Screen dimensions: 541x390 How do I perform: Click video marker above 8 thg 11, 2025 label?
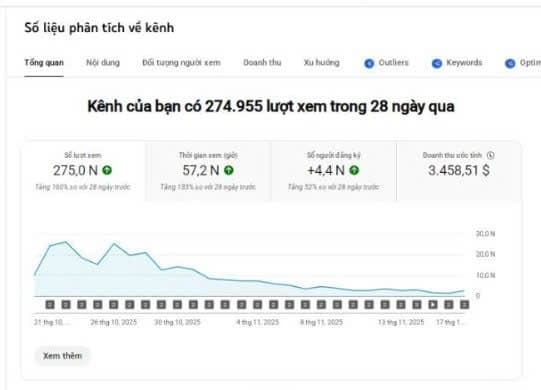point(321,304)
